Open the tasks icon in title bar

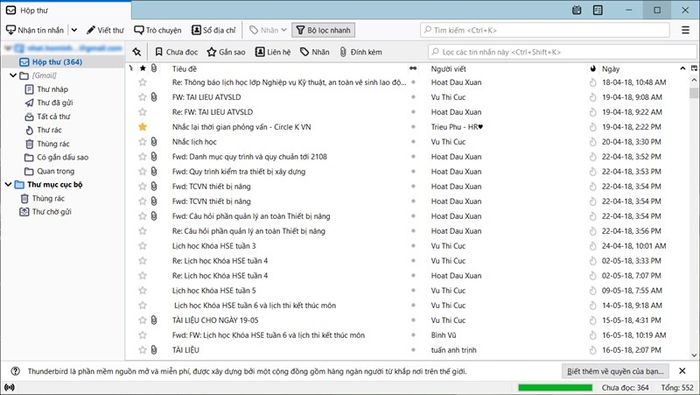[x=598, y=10]
